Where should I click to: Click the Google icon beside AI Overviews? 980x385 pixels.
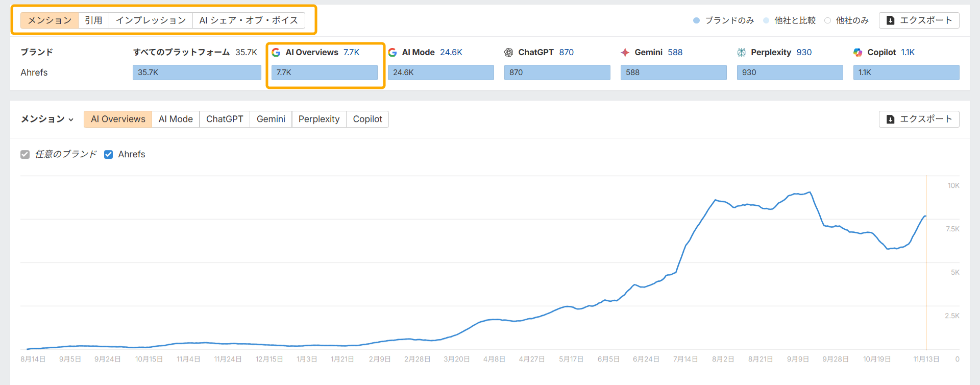click(276, 53)
